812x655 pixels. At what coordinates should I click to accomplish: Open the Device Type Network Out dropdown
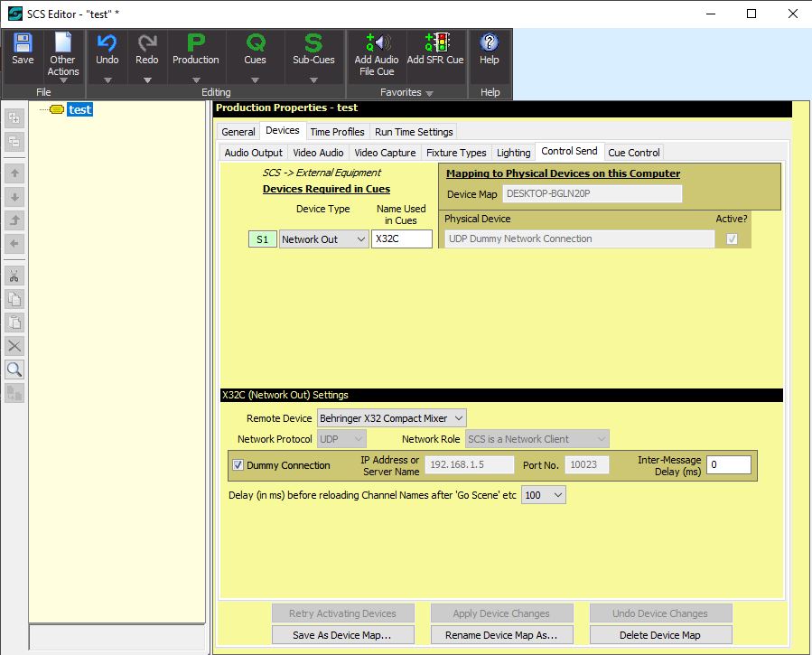[x=322, y=239]
